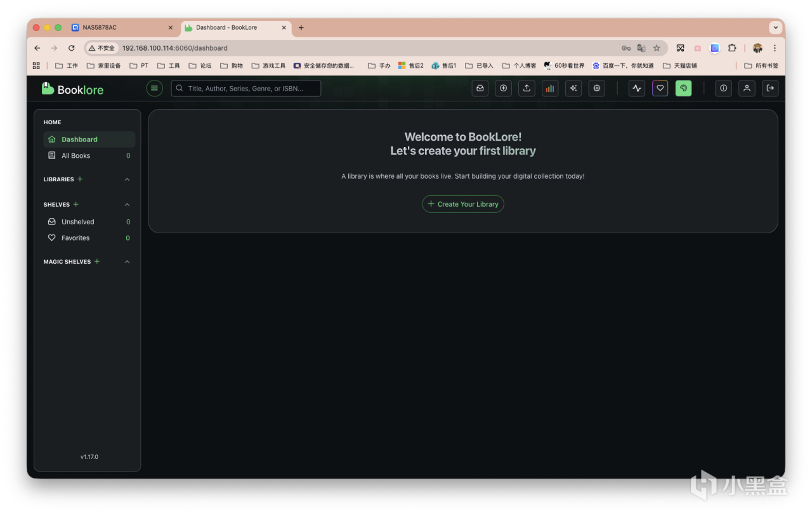Focus the Title, Author, Series search field
This screenshot has height=514, width=812.
click(246, 88)
